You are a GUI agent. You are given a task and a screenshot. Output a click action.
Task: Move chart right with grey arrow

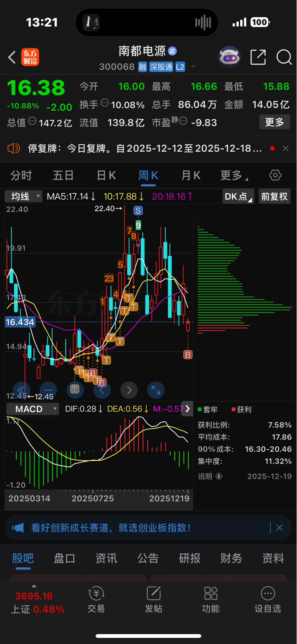click(x=129, y=390)
